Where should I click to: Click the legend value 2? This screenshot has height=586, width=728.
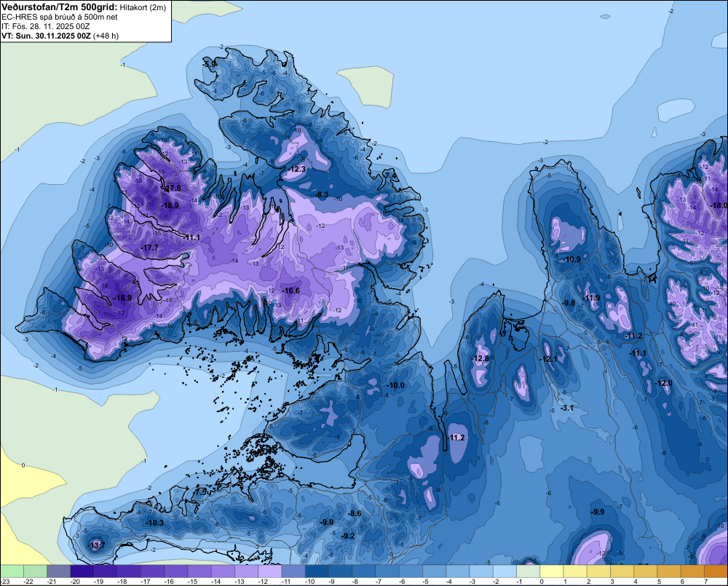589,582
